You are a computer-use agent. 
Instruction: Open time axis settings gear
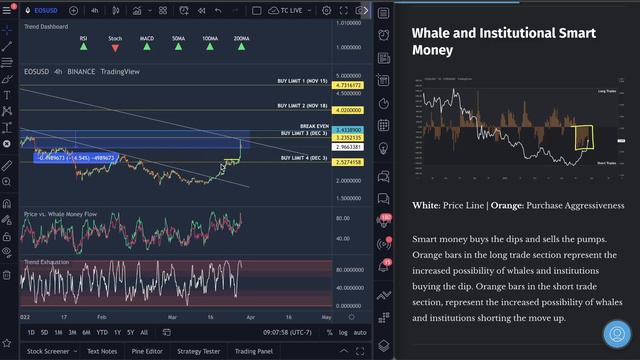351,317
